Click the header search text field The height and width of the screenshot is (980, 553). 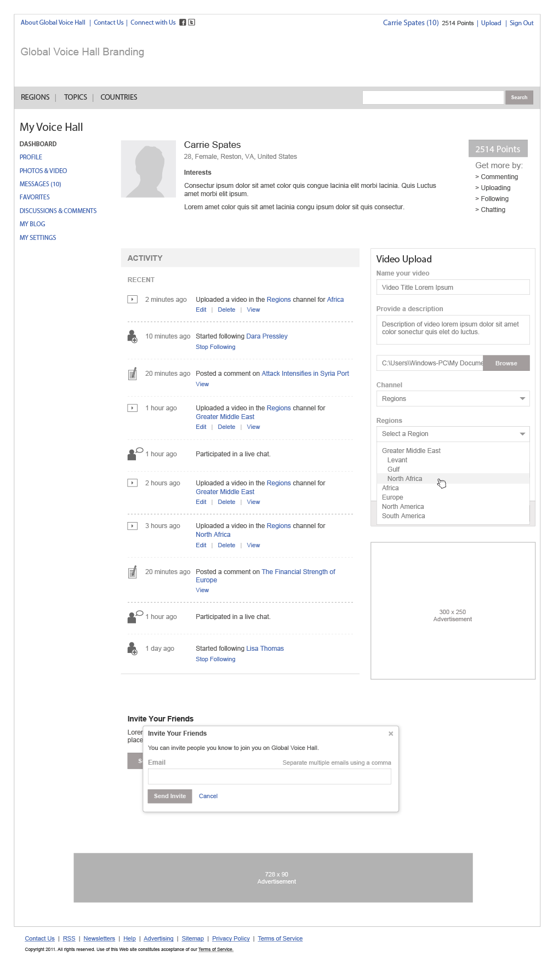click(432, 98)
